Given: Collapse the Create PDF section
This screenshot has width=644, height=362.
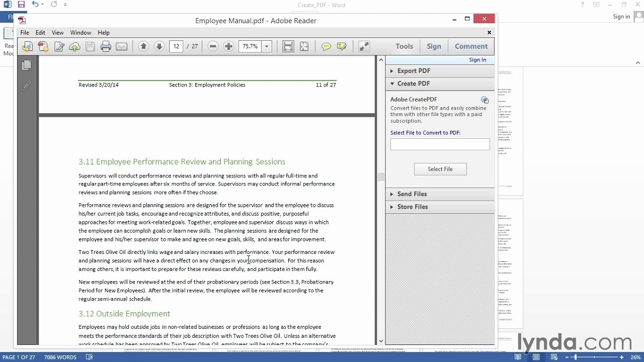Looking at the screenshot, I should coord(391,83).
